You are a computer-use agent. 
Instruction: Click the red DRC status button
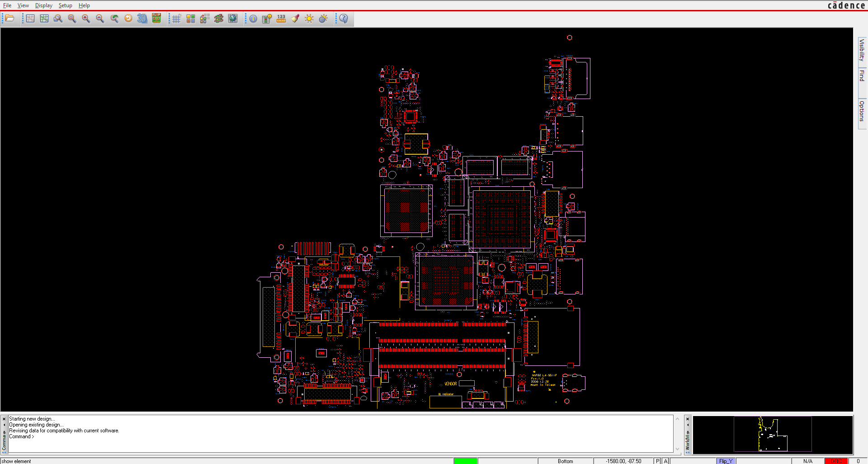pos(836,461)
